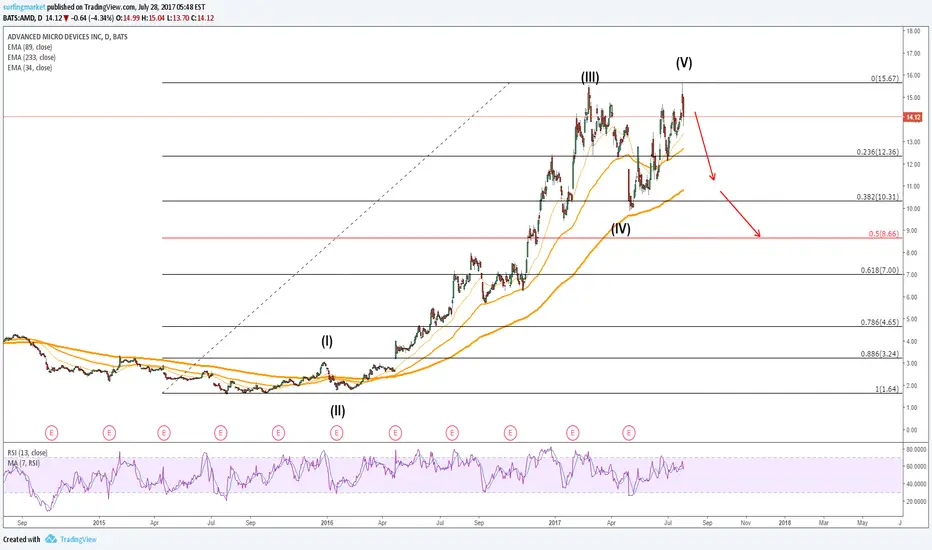Click the TradingView cloud logo icon
932x550 pixels.
pyautogui.click(x=51, y=539)
